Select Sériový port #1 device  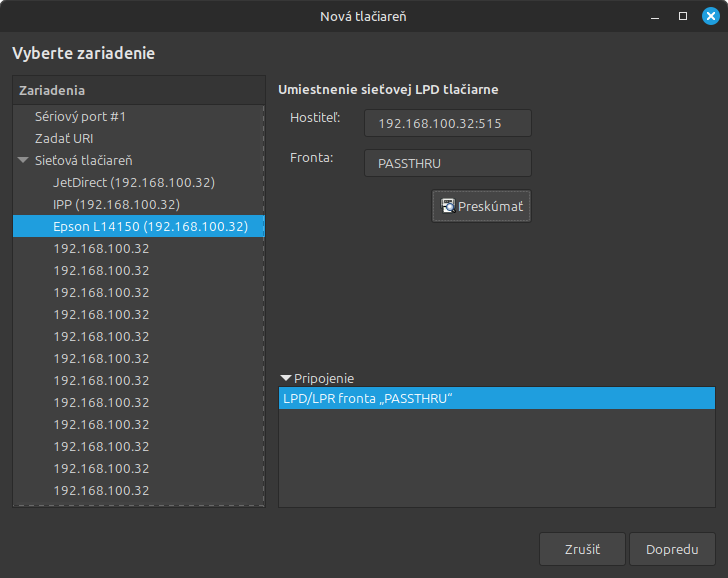(80, 116)
